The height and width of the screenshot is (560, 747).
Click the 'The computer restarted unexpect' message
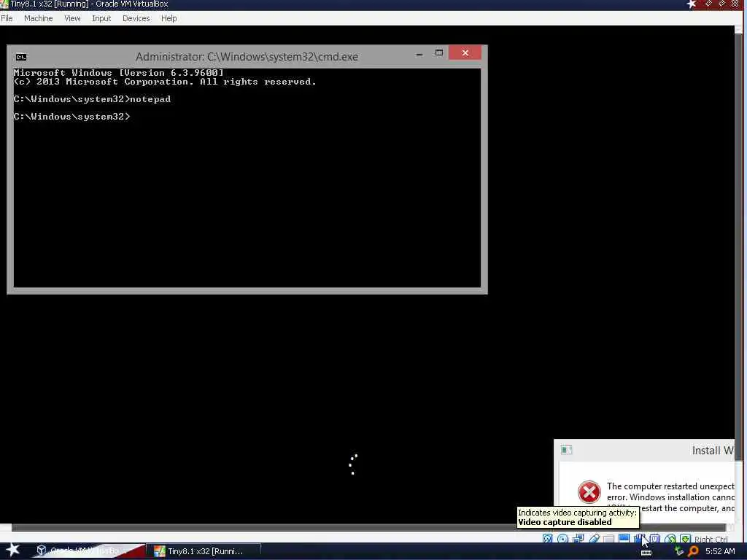coord(670,486)
